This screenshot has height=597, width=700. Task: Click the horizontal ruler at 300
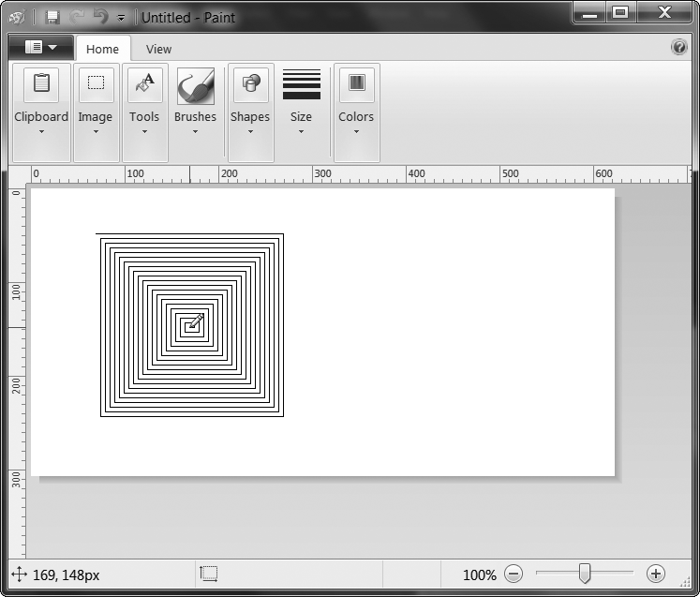tap(322, 173)
